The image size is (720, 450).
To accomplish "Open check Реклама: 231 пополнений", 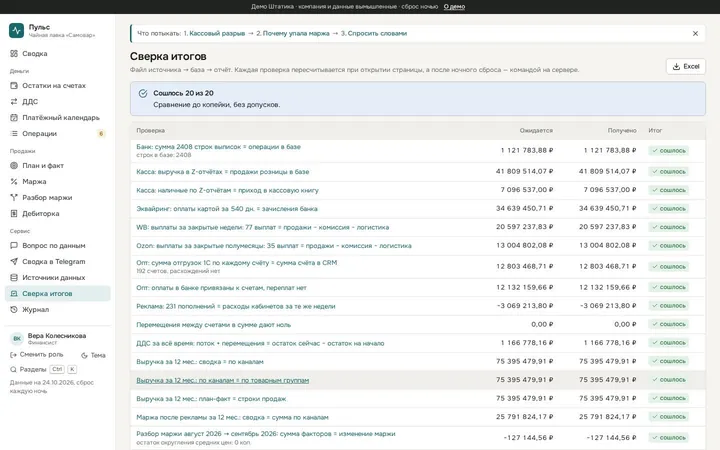I will click(x=236, y=306).
